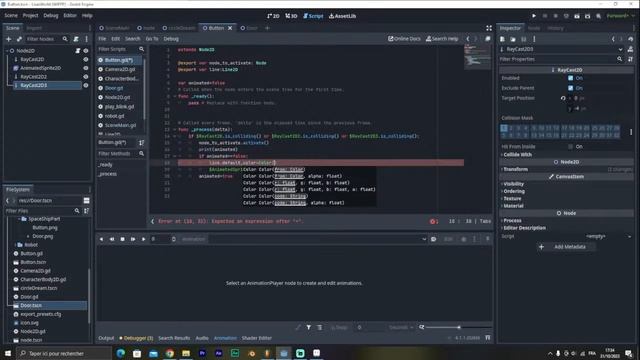Open the Project menu
Screen dimensions: 640x360
pos(30,16)
